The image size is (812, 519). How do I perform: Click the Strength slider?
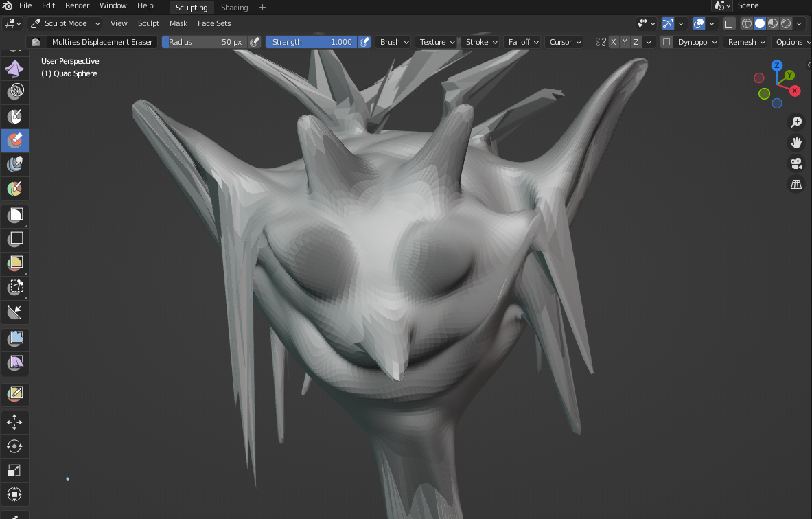click(311, 42)
